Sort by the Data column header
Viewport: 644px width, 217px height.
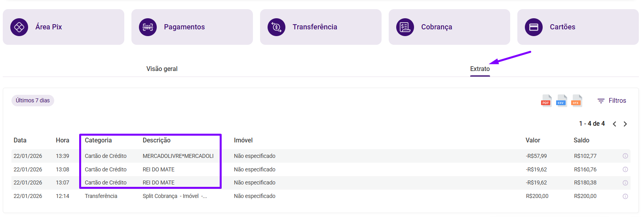pyautogui.click(x=20, y=140)
